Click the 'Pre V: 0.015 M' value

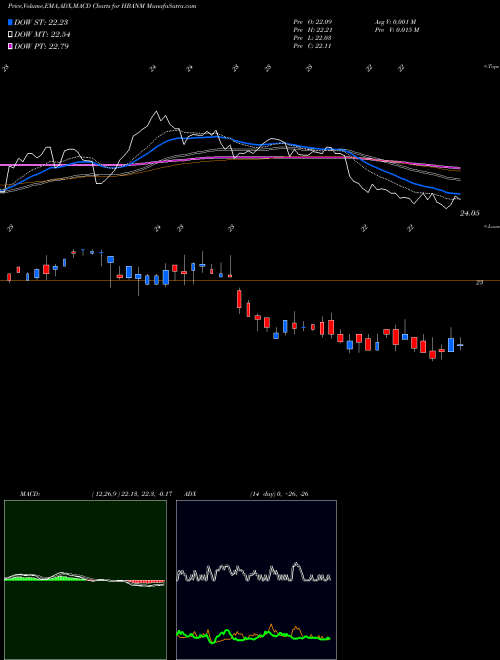[x=396, y=29]
